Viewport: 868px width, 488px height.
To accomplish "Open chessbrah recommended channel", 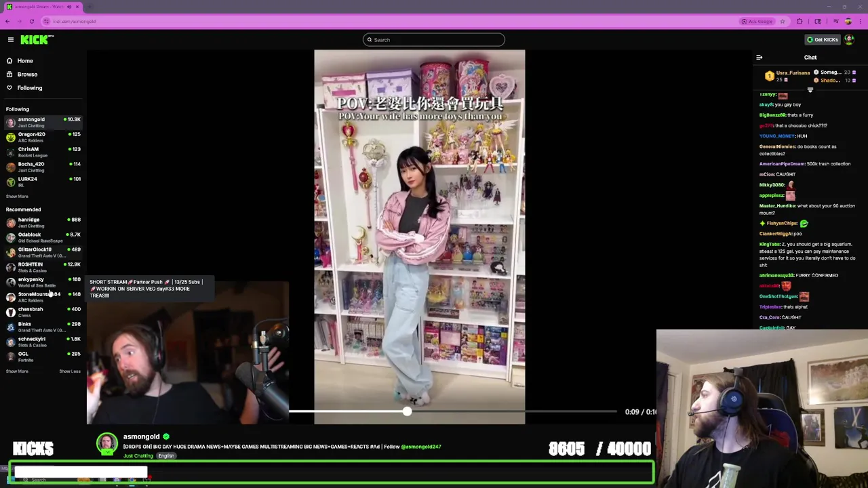I will click(x=43, y=312).
